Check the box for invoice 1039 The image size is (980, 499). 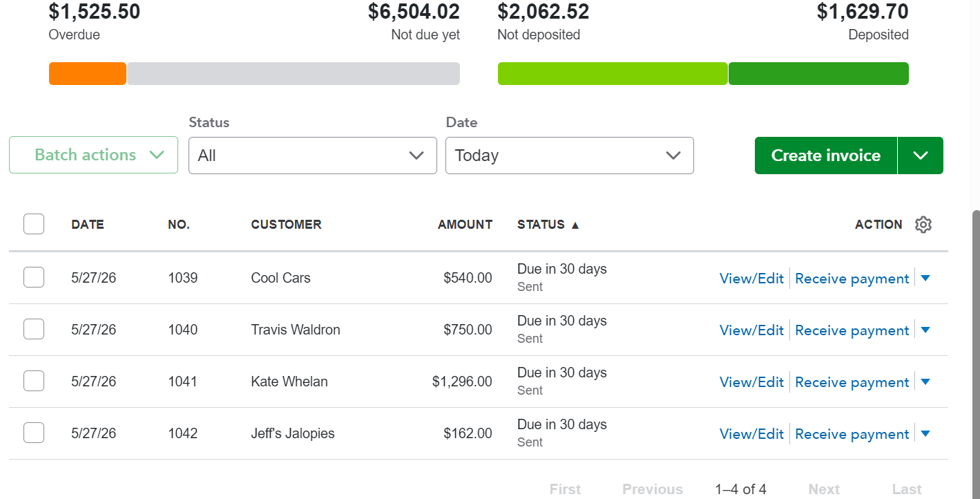click(34, 277)
